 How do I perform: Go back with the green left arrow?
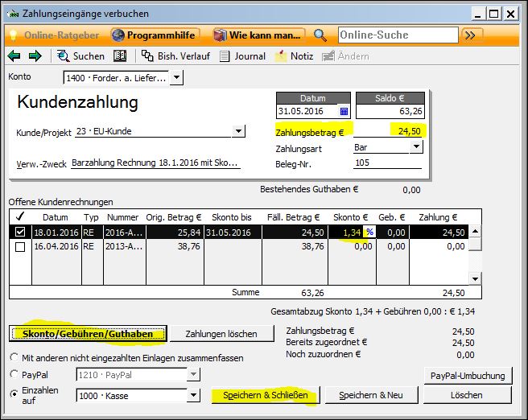(x=14, y=56)
